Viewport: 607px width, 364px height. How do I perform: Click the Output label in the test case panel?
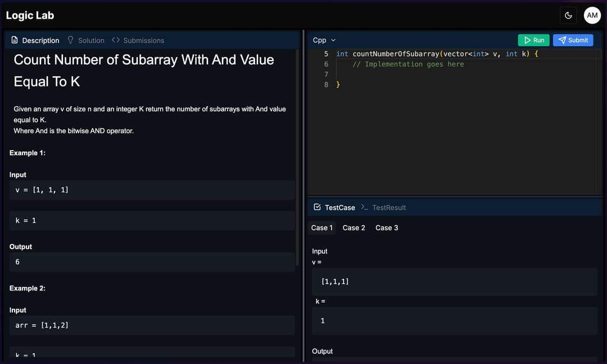point(323,351)
